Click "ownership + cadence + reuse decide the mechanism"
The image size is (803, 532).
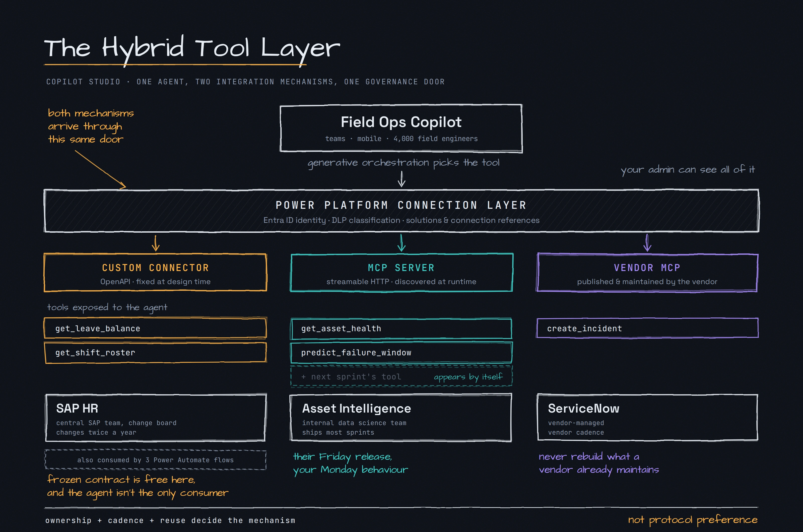170,520
